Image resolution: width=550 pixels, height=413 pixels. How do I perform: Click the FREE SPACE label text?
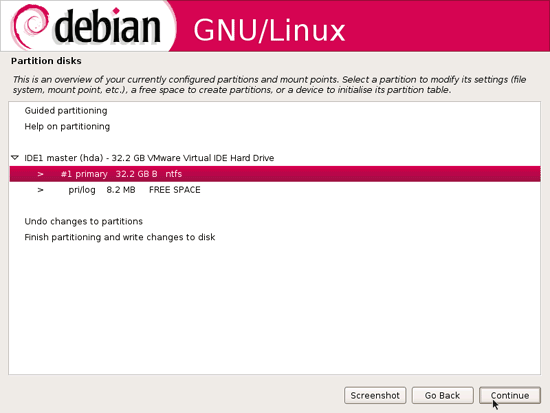175,190
